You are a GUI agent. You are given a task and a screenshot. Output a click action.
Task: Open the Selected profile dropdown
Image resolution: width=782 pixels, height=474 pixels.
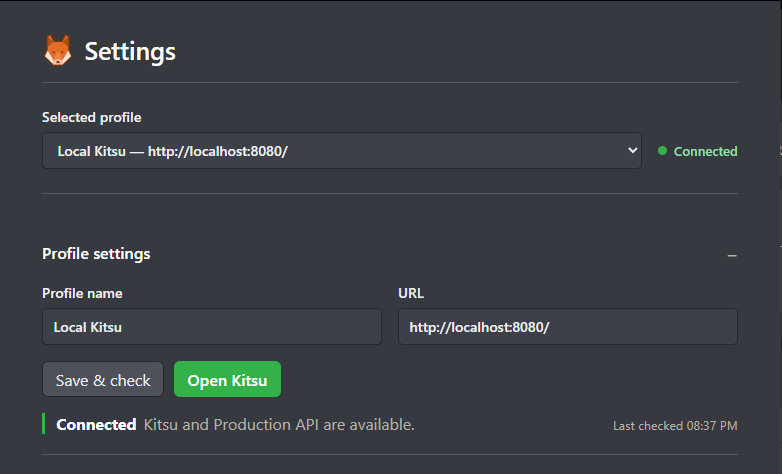point(342,151)
